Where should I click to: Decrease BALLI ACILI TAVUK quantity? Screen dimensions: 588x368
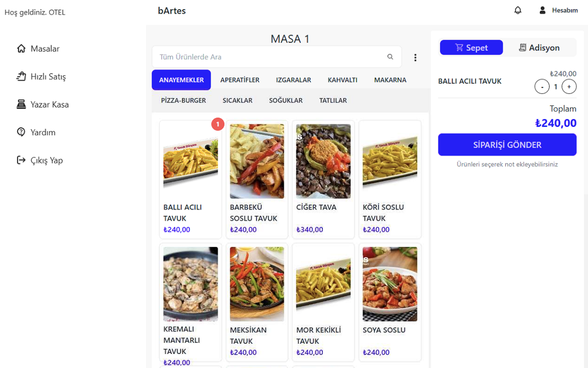tap(542, 87)
